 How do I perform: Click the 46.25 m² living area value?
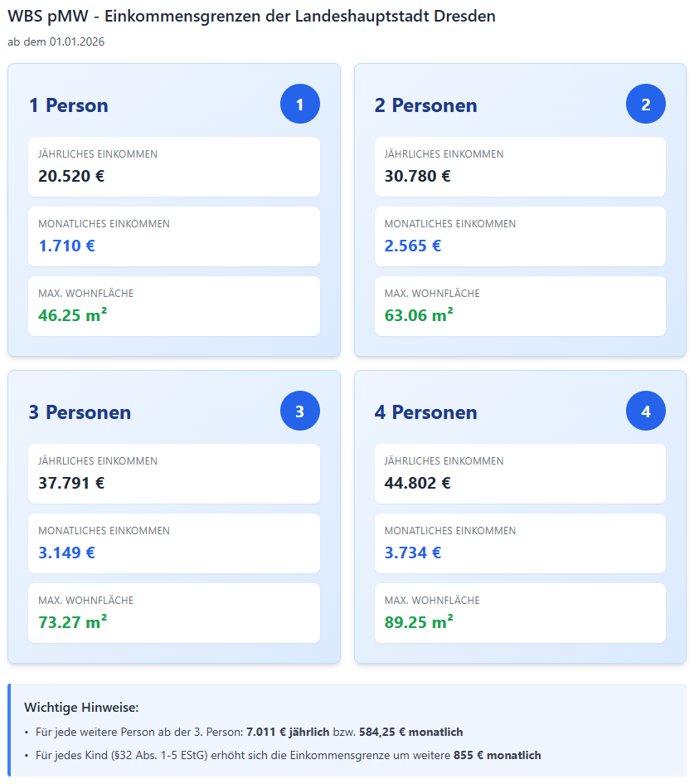[x=72, y=315]
